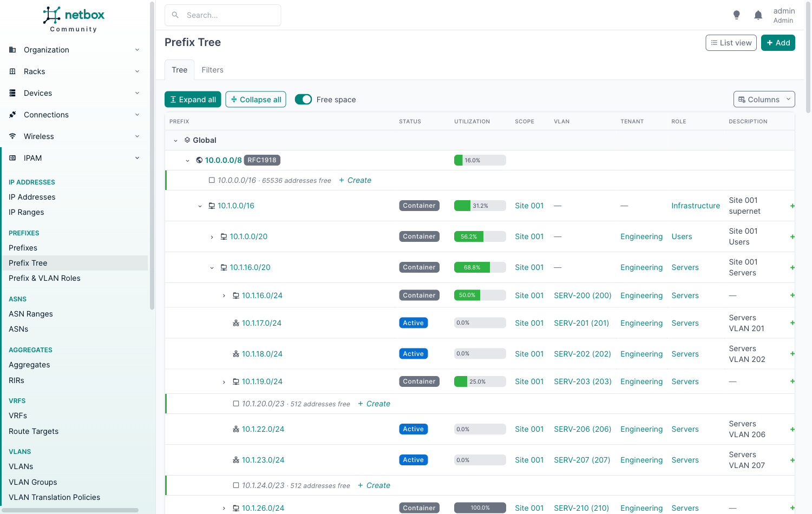Viewport: 812px width, 514px height.
Task: Toggle the Free space switch
Action: [x=303, y=100]
